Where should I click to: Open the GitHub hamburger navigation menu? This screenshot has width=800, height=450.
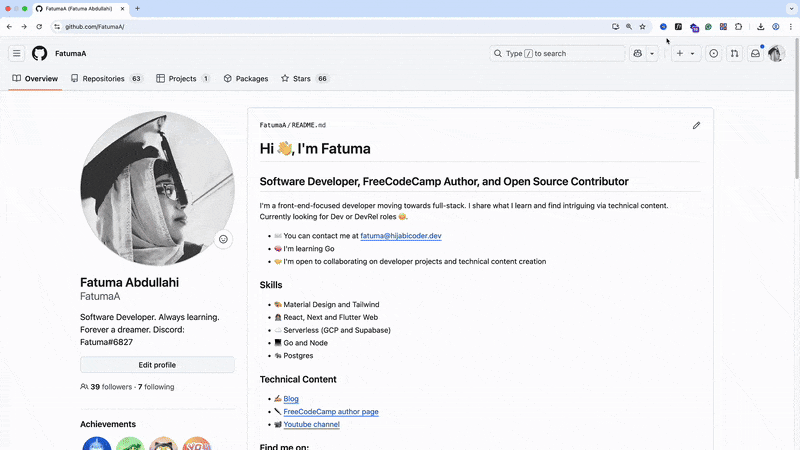point(16,53)
